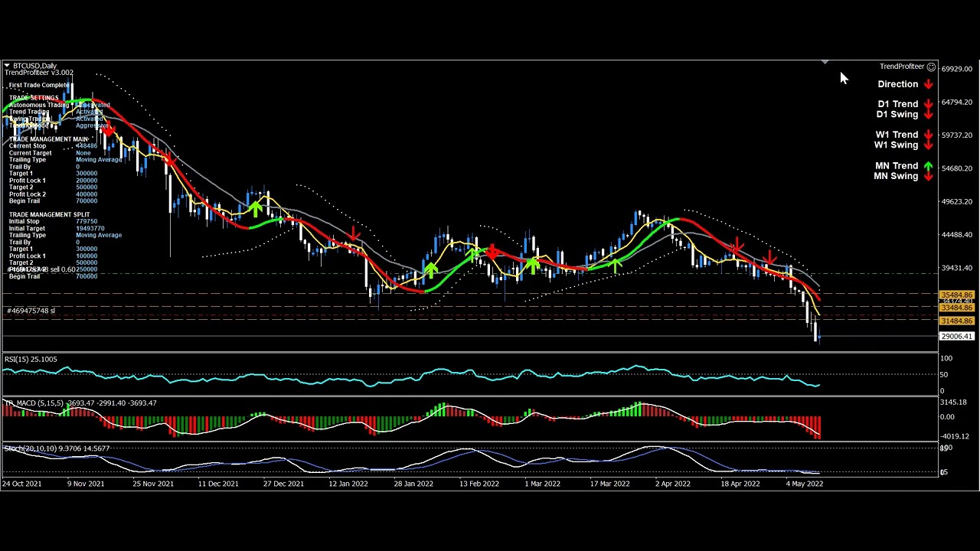Select red sell arrow near 12 Jan 2022
The height and width of the screenshot is (551, 980).
pyautogui.click(x=354, y=233)
